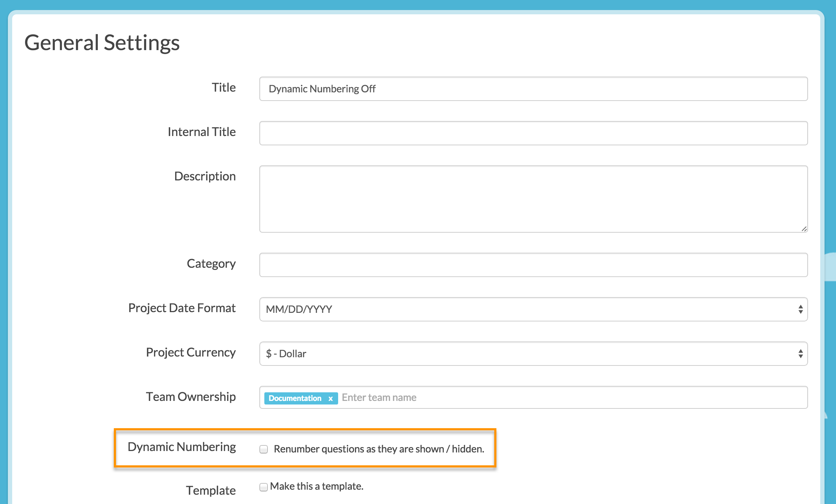Click the Team Ownership label

(x=191, y=397)
